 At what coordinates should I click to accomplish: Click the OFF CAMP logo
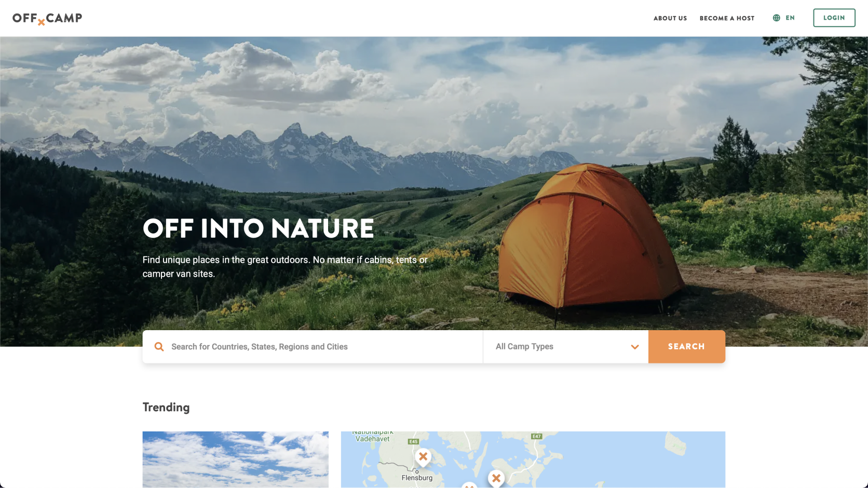pos(47,19)
